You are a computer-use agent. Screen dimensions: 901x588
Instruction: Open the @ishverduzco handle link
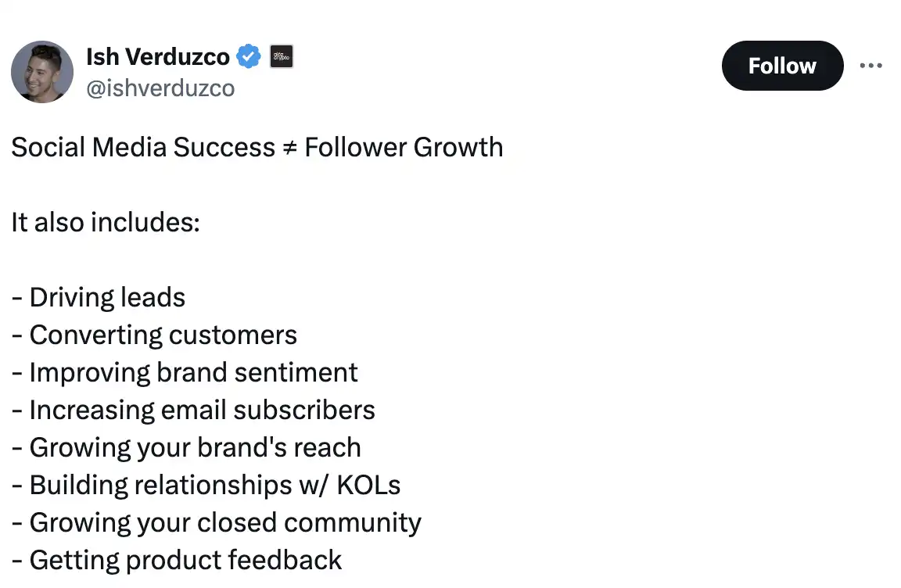click(x=160, y=88)
